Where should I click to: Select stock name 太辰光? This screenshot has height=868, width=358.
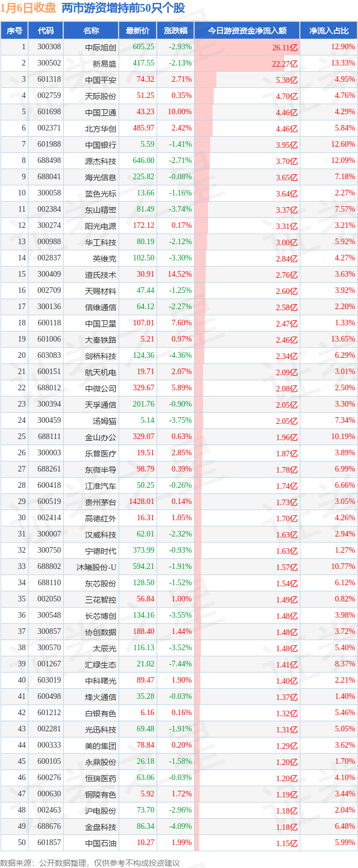105,648
